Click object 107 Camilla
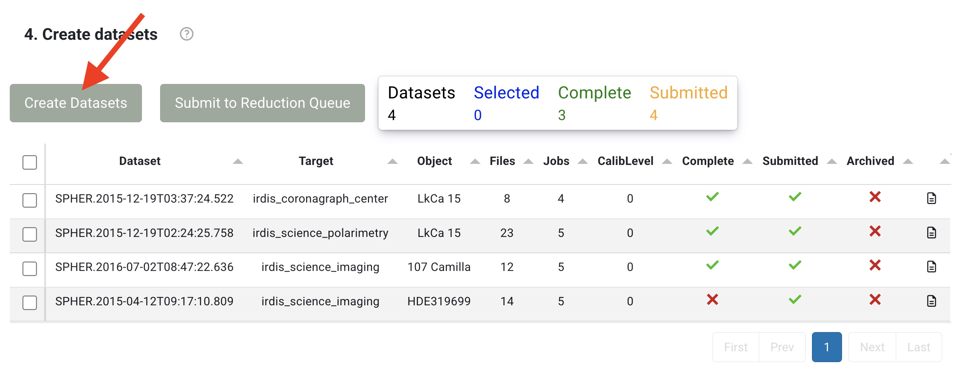The height and width of the screenshot is (382, 980). (x=439, y=267)
